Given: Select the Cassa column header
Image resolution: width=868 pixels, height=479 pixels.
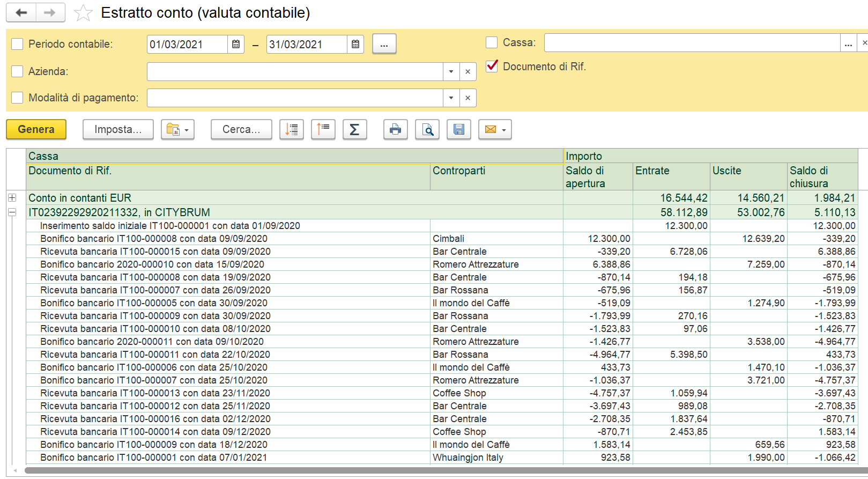Looking at the screenshot, I should tap(294, 156).
